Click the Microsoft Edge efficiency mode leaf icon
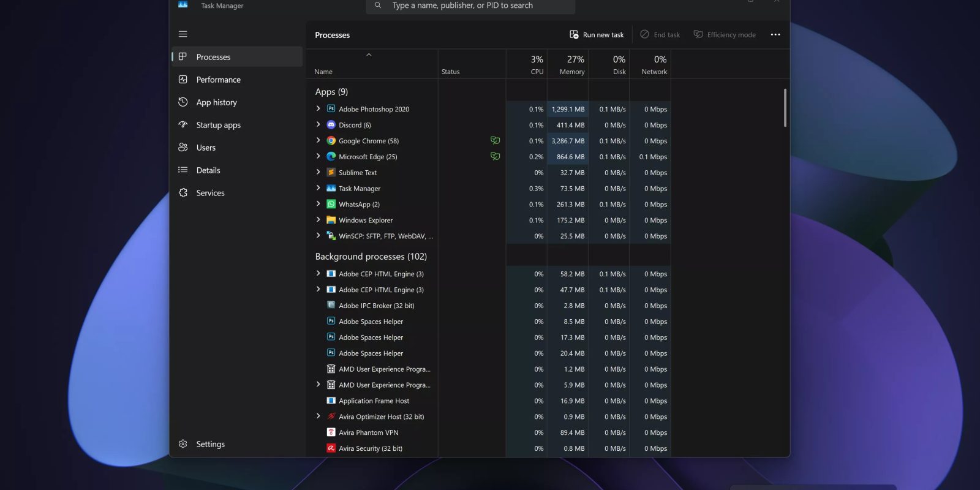The height and width of the screenshot is (490, 980). tap(495, 156)
